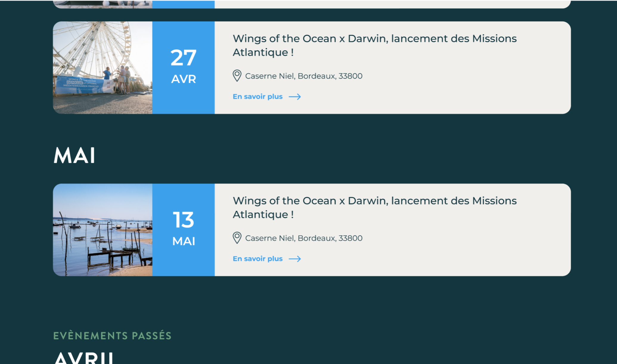The image size is (617, 364).
Task: Click the location pin icon on the 27 AVR event
Action: coord(237,76)
